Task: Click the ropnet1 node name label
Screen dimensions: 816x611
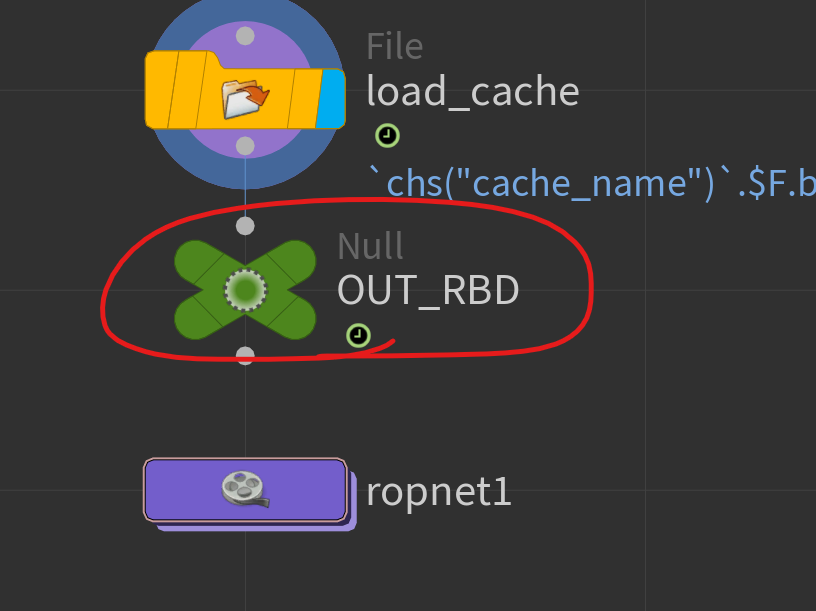Action: pos(439,491)
